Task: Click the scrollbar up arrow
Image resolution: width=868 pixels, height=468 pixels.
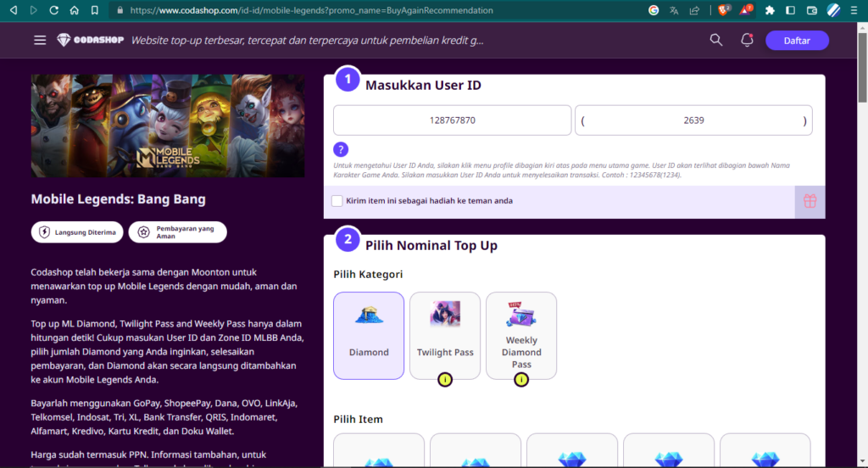Action: click(862, 27)
